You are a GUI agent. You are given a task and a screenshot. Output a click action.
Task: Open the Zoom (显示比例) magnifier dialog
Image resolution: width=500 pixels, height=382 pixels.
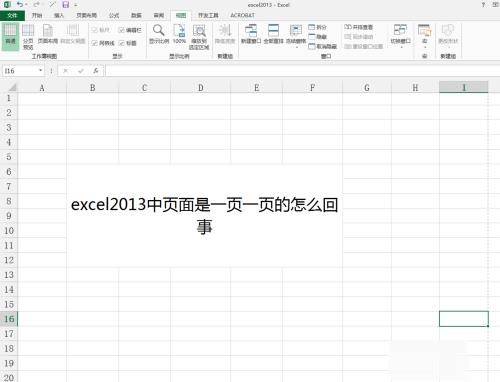pyautogui.click(x=159, y=34)
